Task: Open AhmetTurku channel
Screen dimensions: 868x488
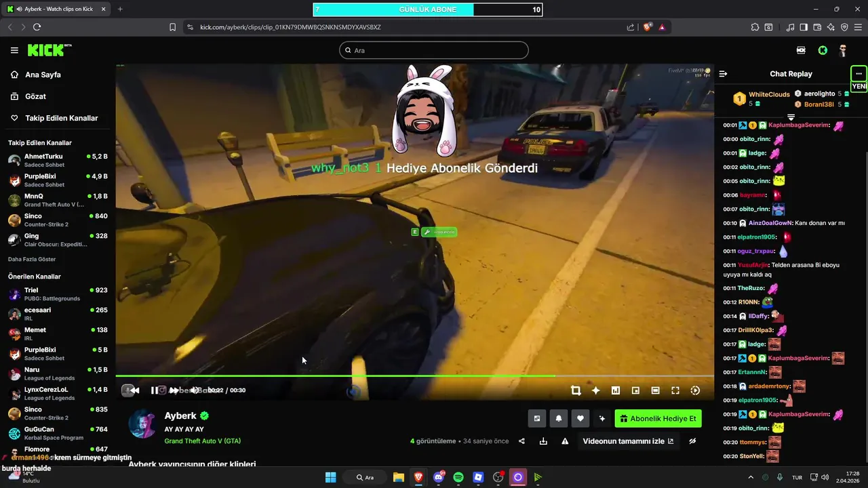Action: (x=57, y=161)
